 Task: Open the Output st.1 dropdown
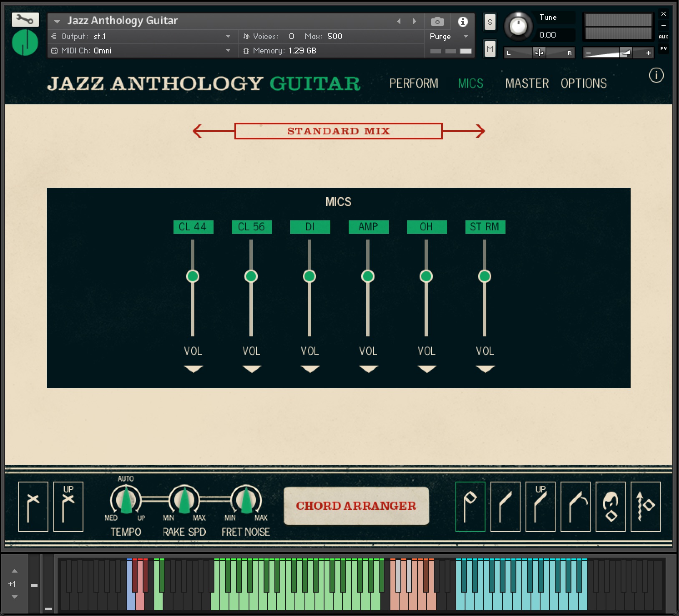coord(228,37)
